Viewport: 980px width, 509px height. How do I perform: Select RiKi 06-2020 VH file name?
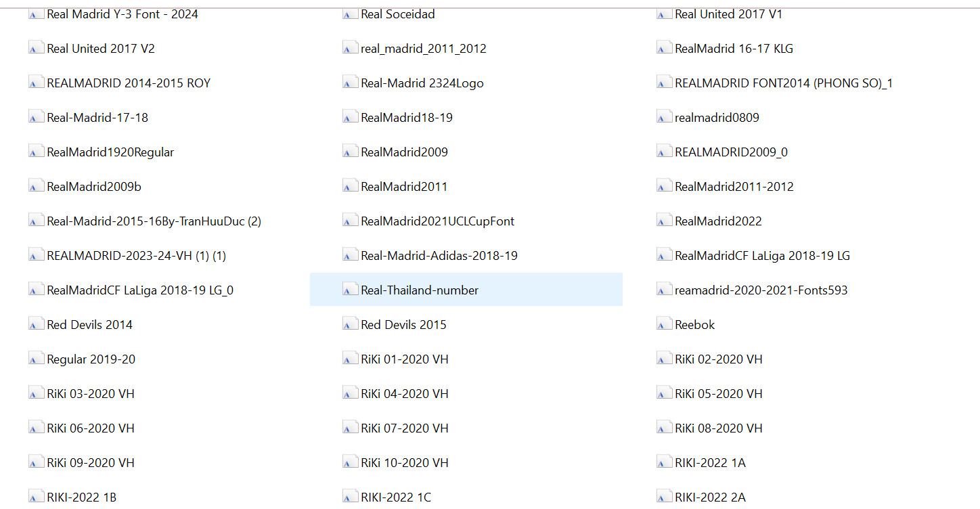(91, 428)
